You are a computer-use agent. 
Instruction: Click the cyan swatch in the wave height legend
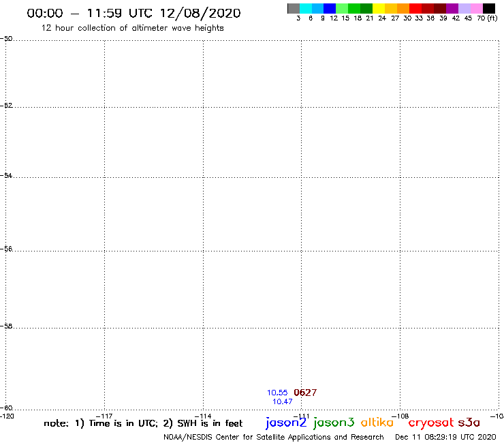(x=306, y=8)
